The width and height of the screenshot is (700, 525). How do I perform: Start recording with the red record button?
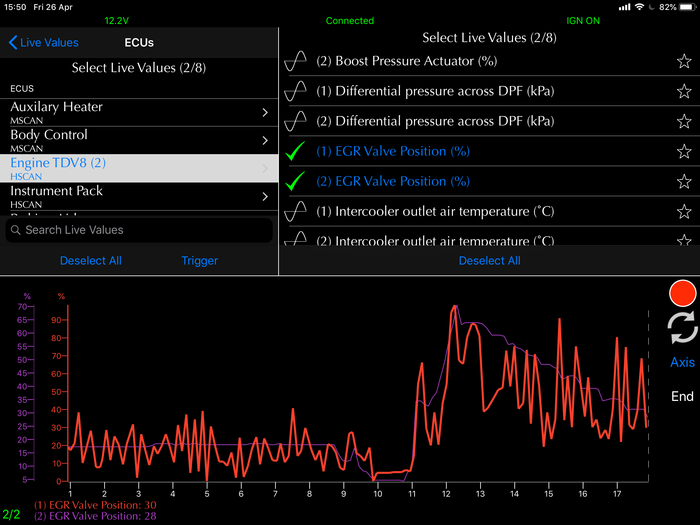pos(682,293)
